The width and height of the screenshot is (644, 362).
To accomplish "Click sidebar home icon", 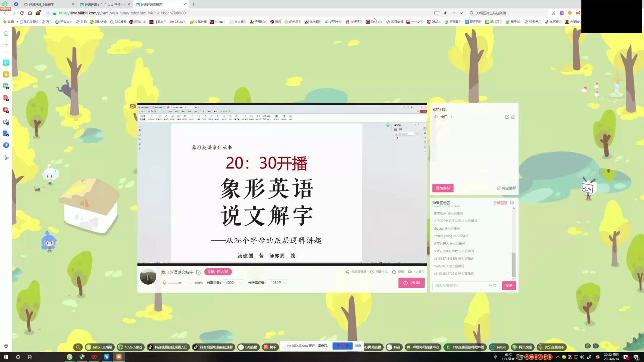I will click(x=6, y=34).
